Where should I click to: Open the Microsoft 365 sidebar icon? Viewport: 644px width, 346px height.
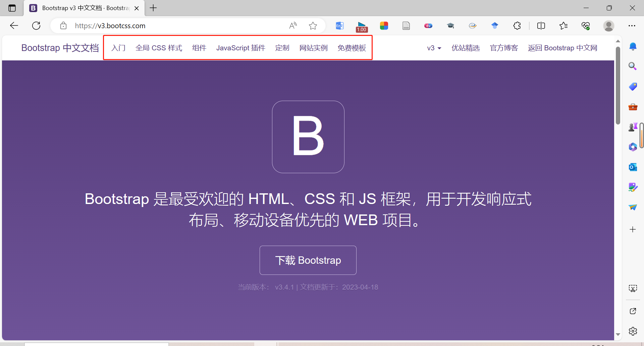[x=633, y=147]
